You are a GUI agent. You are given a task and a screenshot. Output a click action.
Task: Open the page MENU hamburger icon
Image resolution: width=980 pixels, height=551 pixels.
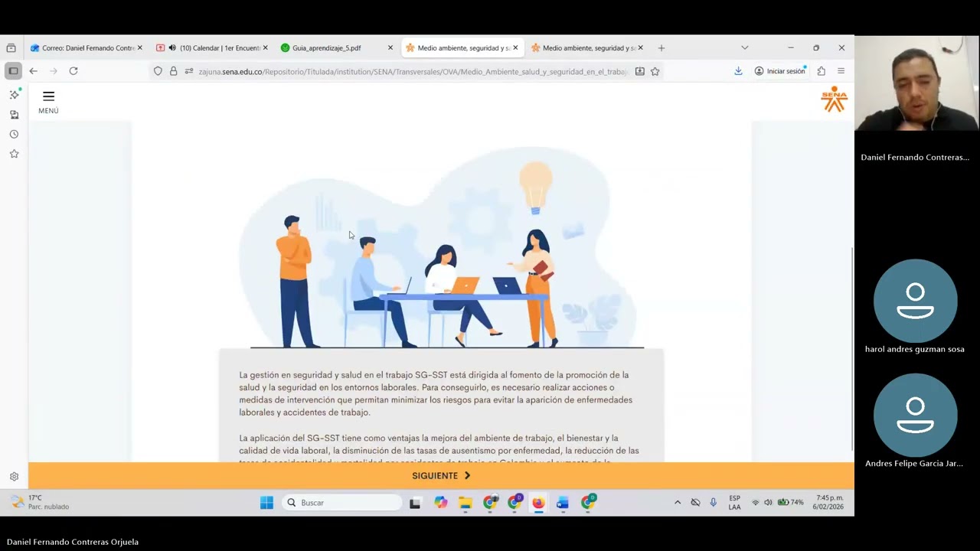pos(48,96)
